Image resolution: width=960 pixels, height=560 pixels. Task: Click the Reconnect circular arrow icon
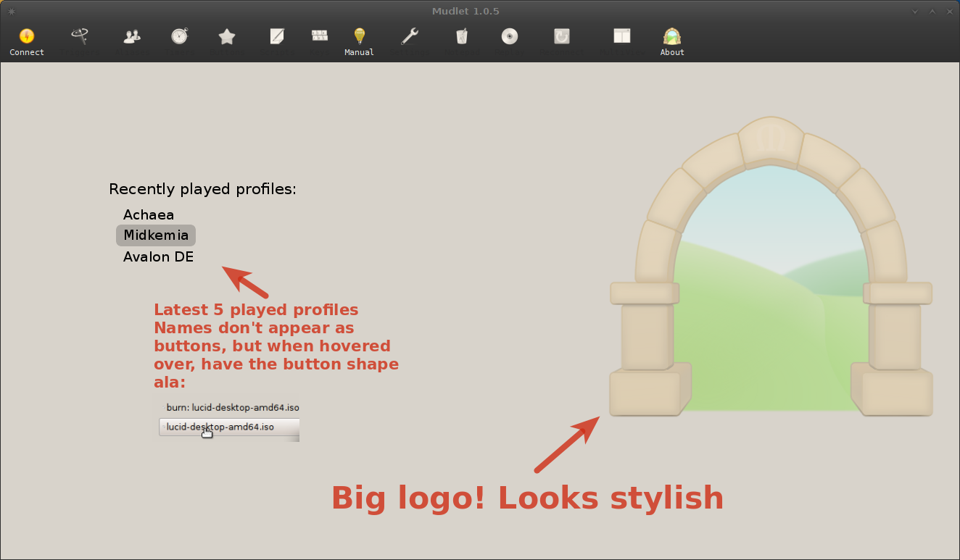pyautogui.click(x=562, y=36)
